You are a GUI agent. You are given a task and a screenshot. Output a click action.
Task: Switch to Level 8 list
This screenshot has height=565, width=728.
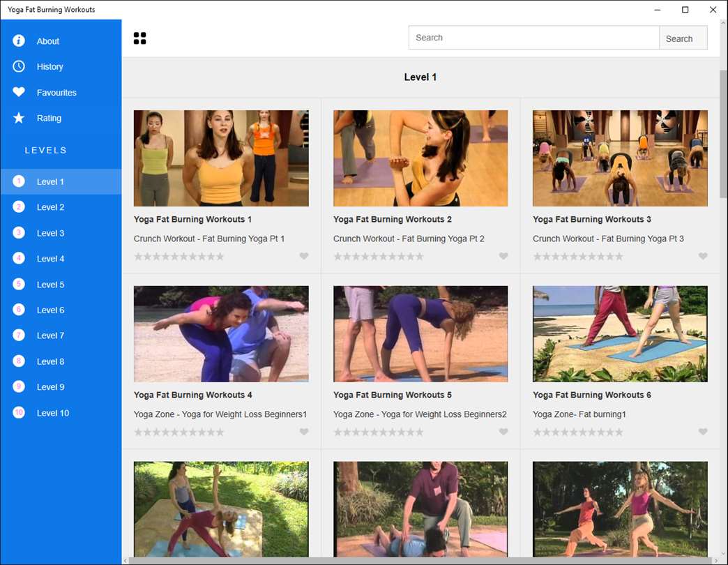click(x=61, y=361)
